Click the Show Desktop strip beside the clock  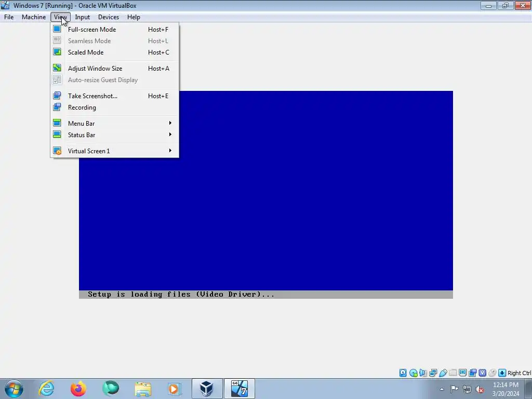(529, 389)
